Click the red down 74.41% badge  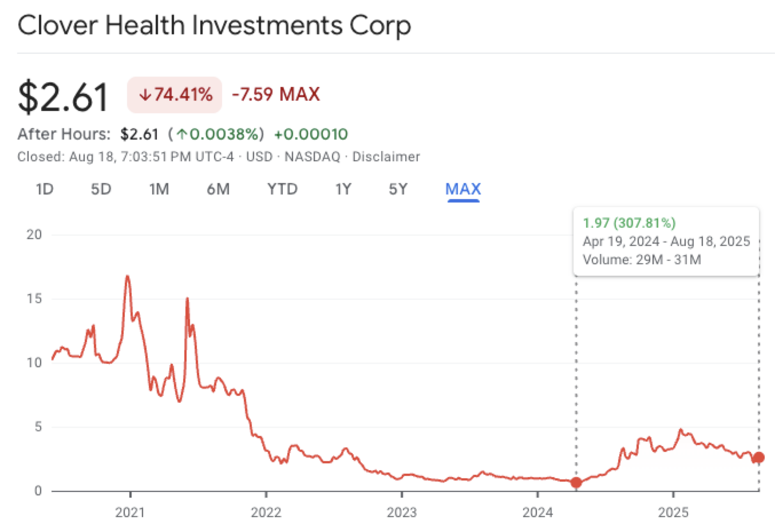pyautogui.click(x=175, y=94)
